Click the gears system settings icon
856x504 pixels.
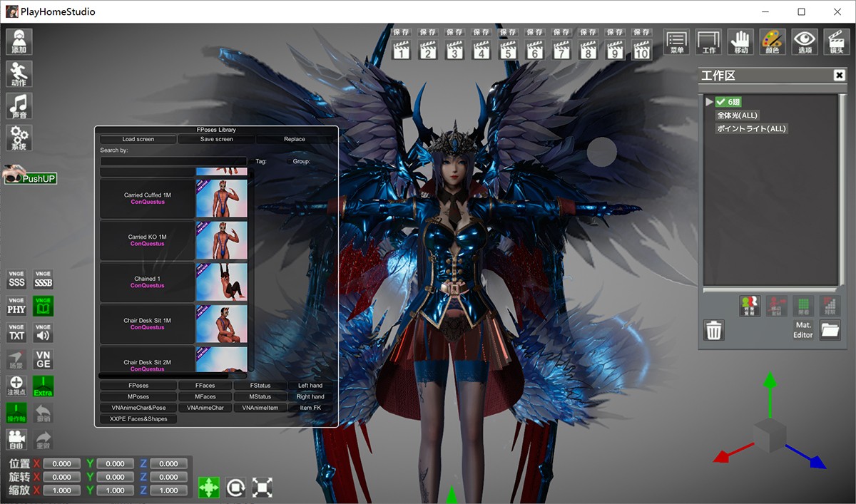tap(19, 138)
